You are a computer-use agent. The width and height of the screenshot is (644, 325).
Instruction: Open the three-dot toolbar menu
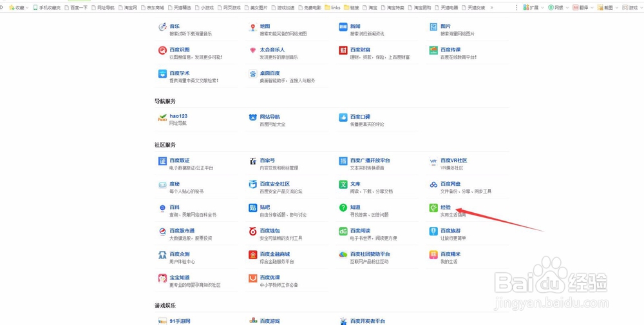pyautogui.click(x=516, y=7)
